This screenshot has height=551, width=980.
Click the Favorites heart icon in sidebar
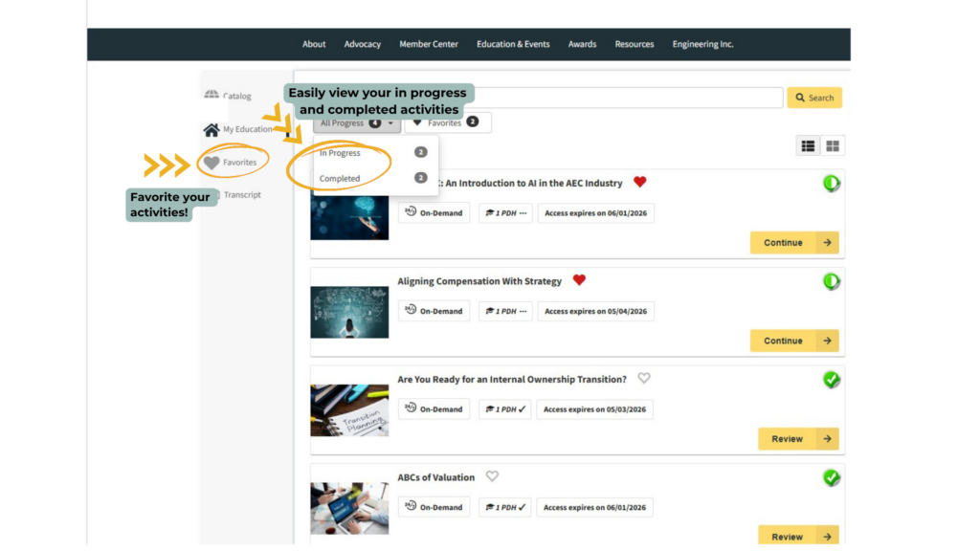pos(212,163)
